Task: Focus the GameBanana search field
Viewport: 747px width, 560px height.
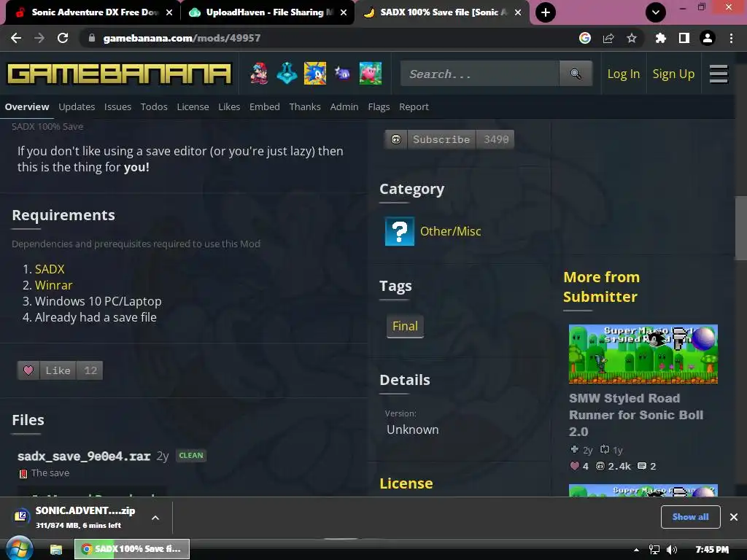Action: tap(480, 74)
